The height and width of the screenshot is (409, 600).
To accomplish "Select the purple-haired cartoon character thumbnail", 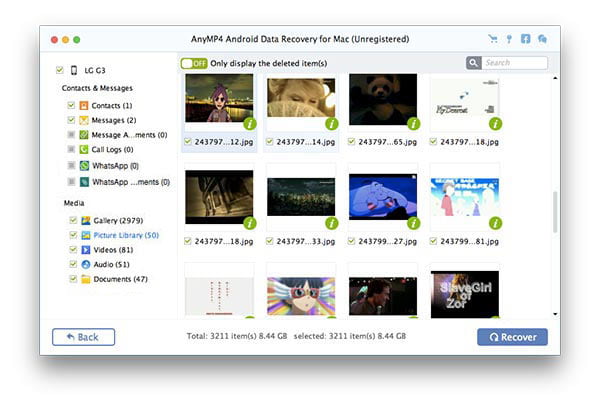I will 219,98.
